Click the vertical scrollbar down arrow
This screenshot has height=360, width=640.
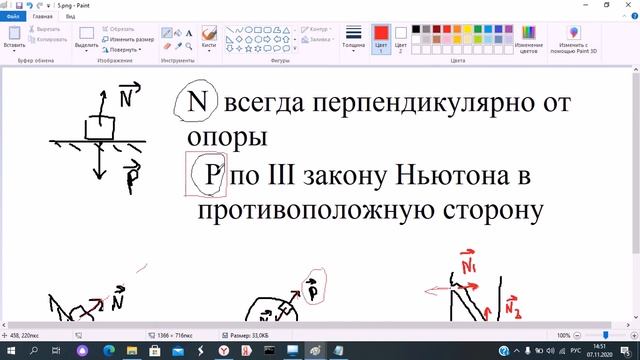636,317
